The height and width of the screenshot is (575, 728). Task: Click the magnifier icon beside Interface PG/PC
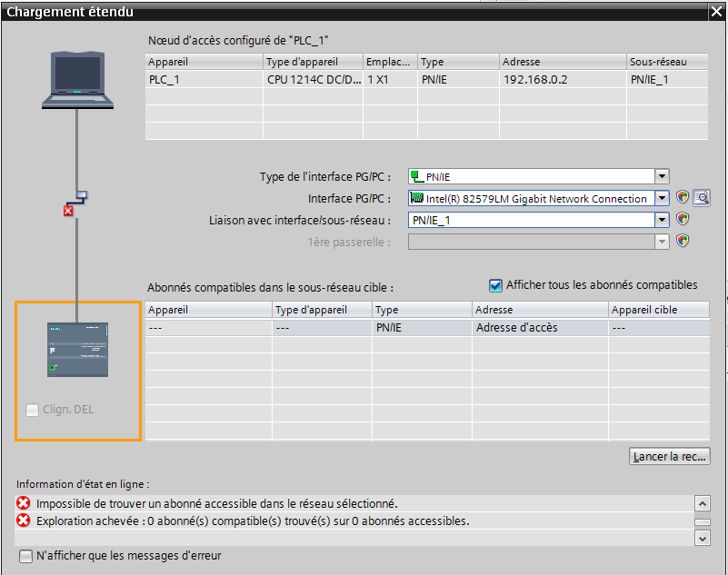[x=701, y=198]
